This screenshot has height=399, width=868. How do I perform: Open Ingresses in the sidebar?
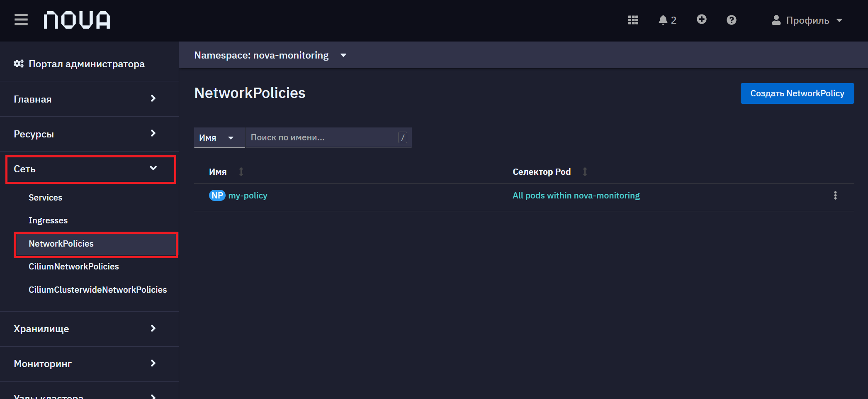(48, 220)
